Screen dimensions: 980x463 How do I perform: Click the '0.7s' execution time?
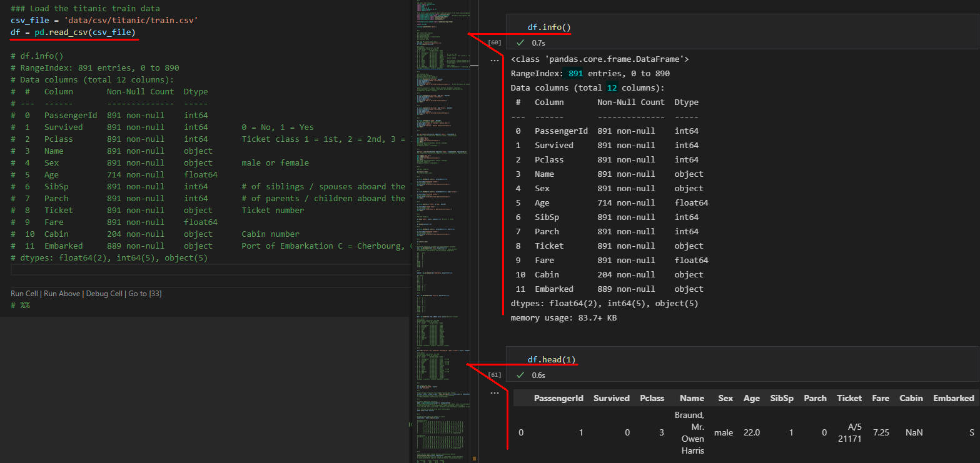click(x=538, y=43)
